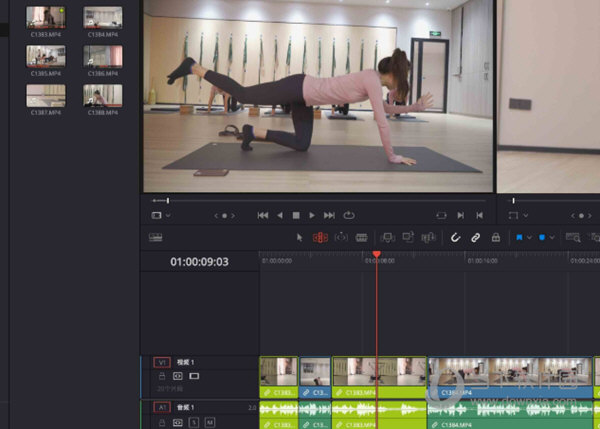
Task: Play the viewer in reverse
Action: click(280, 215)
